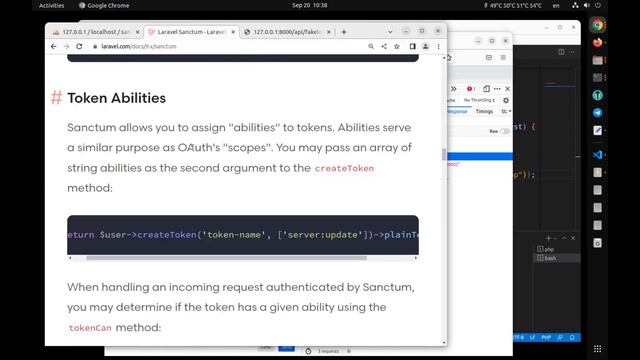The image size is (640, 360).
Task: Click Chrome's forward navigation arrow
Action: point(66,47)
